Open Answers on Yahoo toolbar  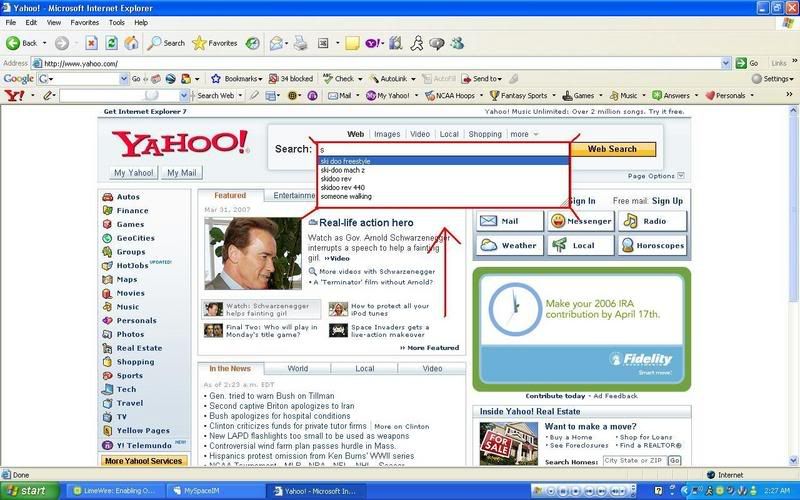[671, 95]
